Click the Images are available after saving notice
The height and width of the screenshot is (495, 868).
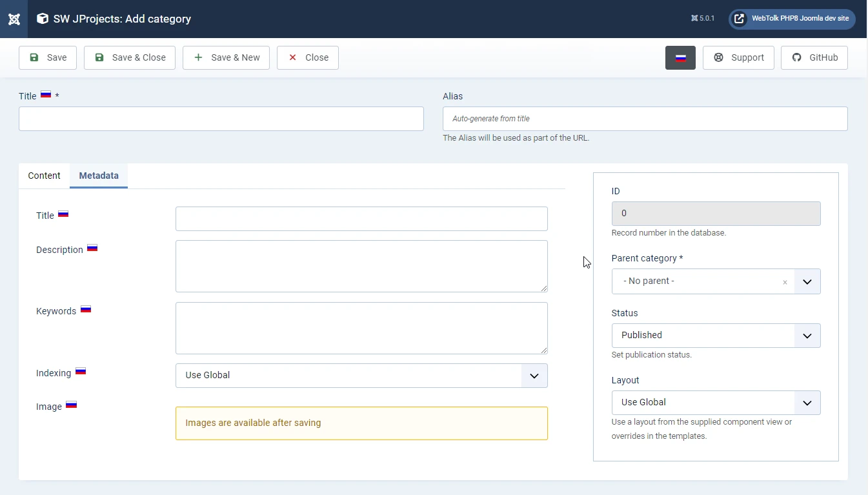point(361,423)
